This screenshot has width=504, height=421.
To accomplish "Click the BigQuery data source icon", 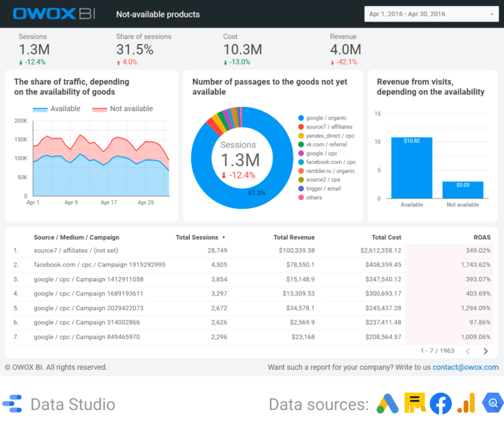I will [493, 404].
